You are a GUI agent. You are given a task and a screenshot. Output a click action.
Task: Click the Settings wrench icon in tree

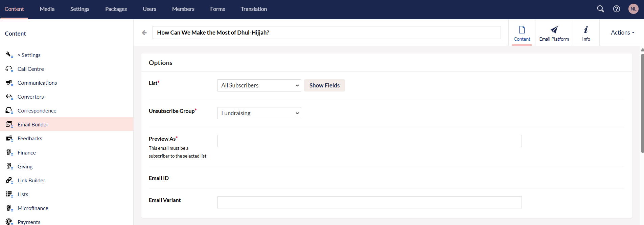point(9,55)
